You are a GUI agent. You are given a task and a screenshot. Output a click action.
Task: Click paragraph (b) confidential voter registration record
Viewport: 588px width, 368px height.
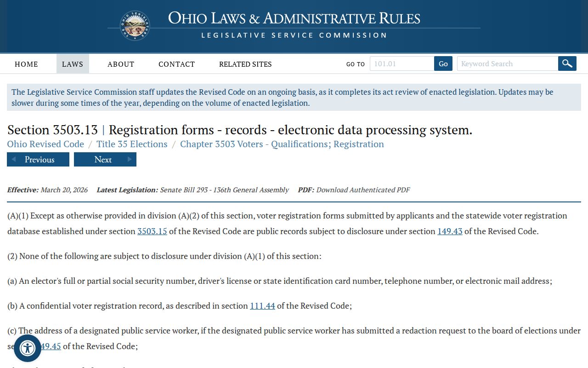(180, 305)
